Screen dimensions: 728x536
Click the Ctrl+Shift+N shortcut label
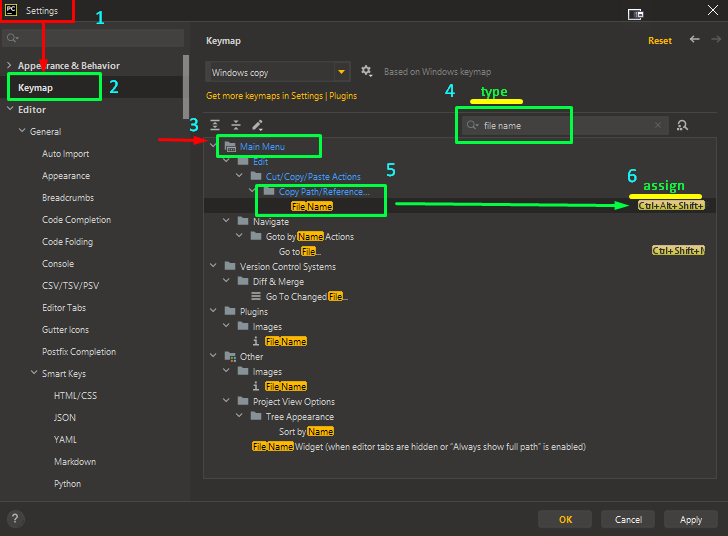(x=678, y=251)
